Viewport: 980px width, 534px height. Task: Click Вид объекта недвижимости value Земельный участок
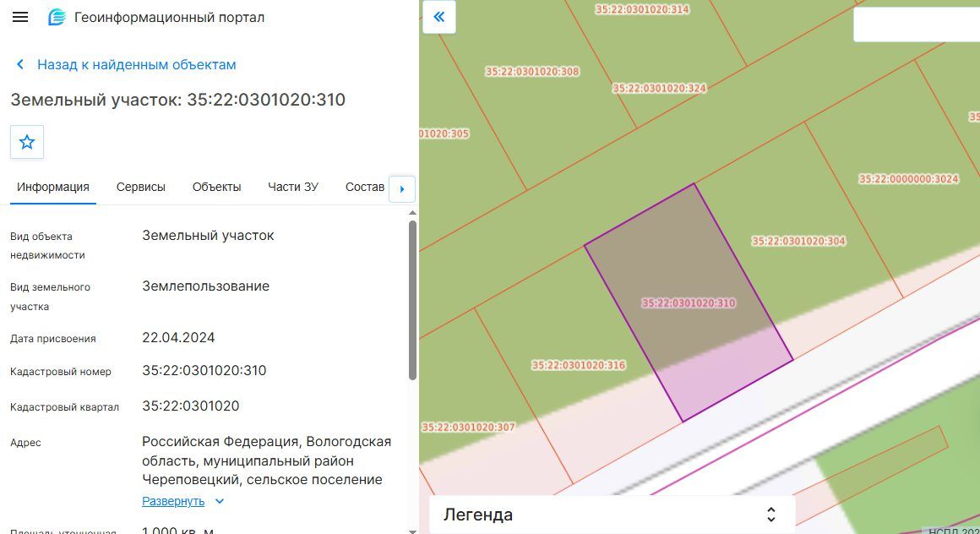pos(208,235)
